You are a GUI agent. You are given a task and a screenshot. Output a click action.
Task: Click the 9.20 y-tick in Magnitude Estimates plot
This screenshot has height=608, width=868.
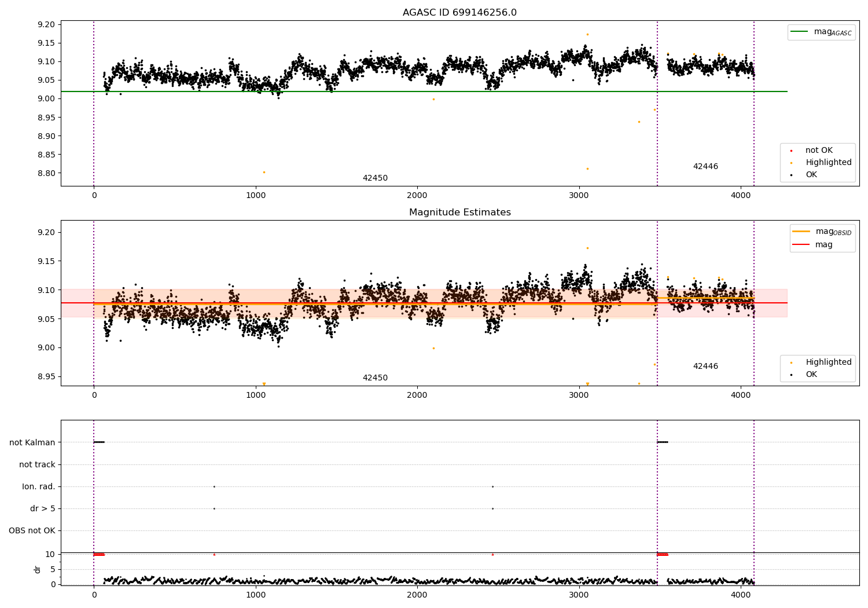click(46, 232)
